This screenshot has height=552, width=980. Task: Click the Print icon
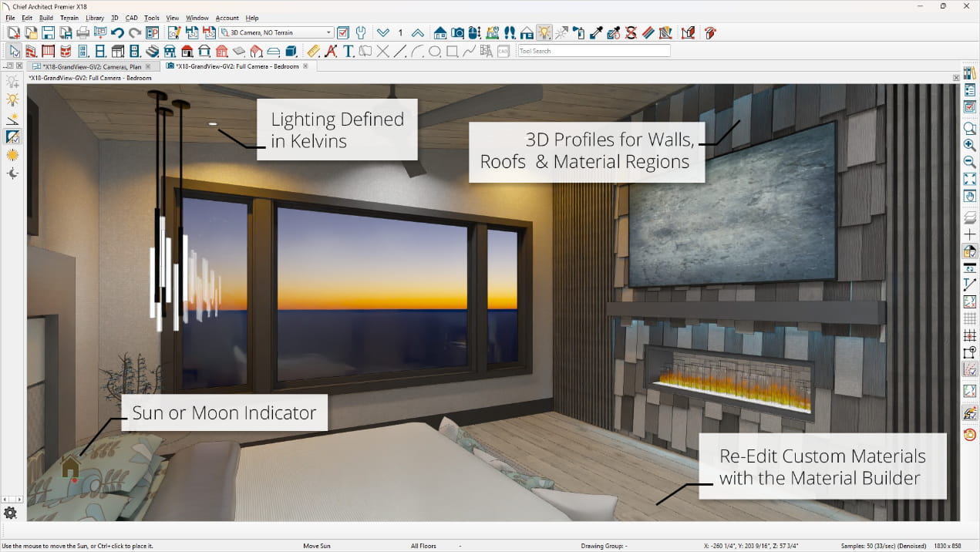(x=83, y=32)
